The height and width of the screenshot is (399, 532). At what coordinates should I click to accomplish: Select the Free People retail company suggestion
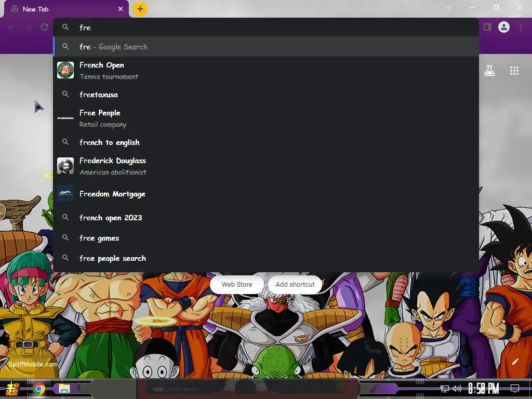(x=266, y=118)
